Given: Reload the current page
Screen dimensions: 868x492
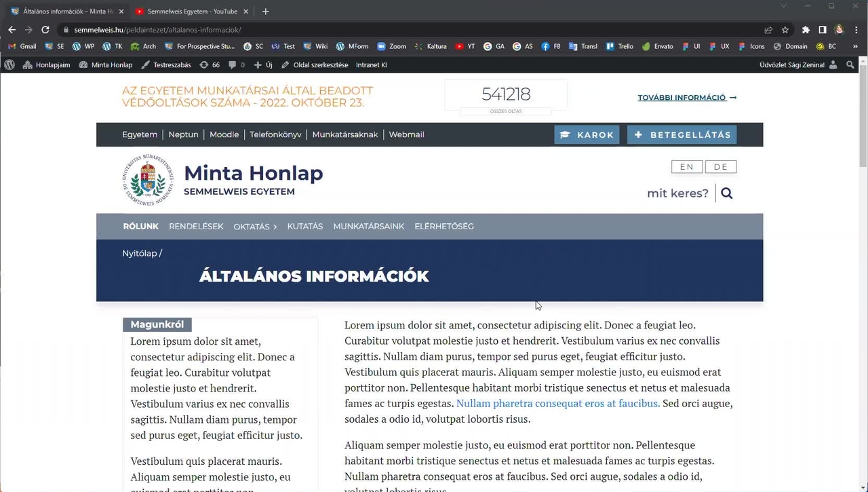Looking at the screenshot, I should [45, 30].
